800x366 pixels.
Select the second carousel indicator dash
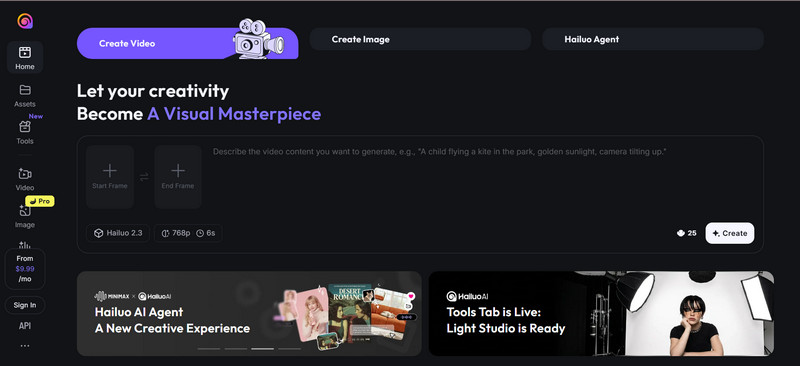236,349
